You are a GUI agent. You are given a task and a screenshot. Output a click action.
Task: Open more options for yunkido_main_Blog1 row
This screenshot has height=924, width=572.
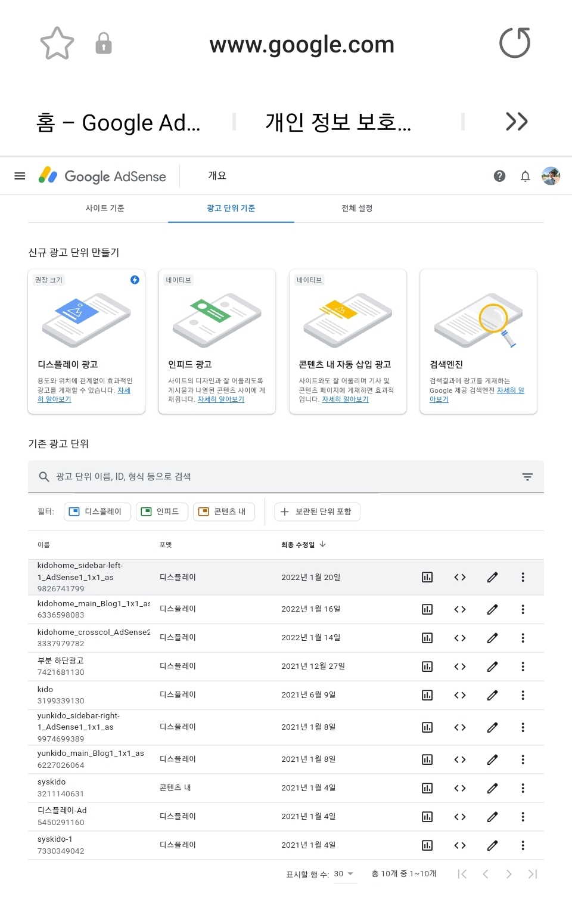click(523, 759)
